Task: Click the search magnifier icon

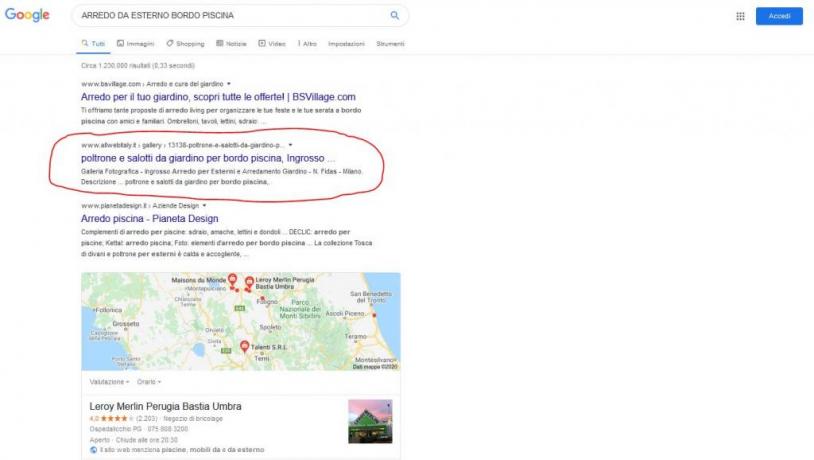Action: [395, 16]
